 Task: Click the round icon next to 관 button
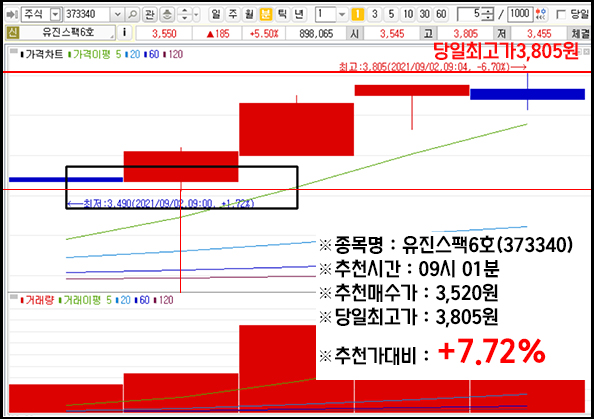(x=167, y=14)
